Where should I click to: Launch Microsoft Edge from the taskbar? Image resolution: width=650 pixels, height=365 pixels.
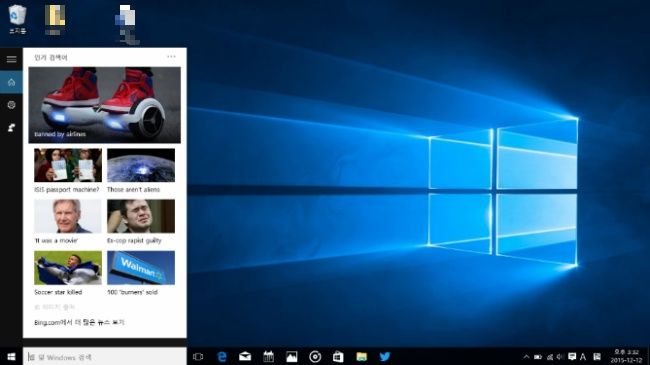[222, 357]
